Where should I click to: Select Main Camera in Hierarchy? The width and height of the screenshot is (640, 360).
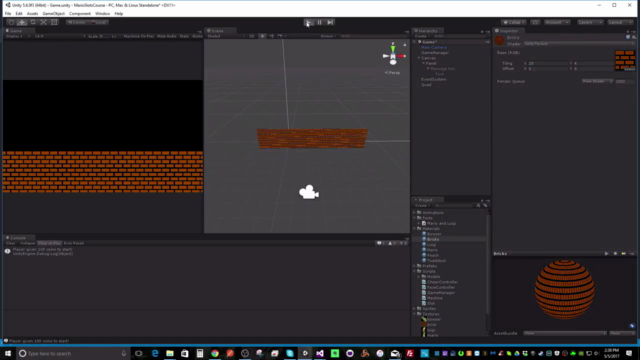[433, 47]
